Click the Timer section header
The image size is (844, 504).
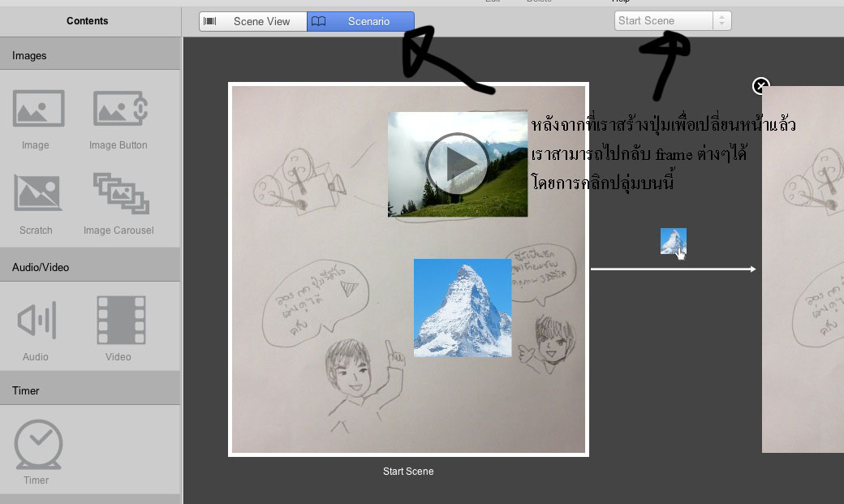coord(90,390)
